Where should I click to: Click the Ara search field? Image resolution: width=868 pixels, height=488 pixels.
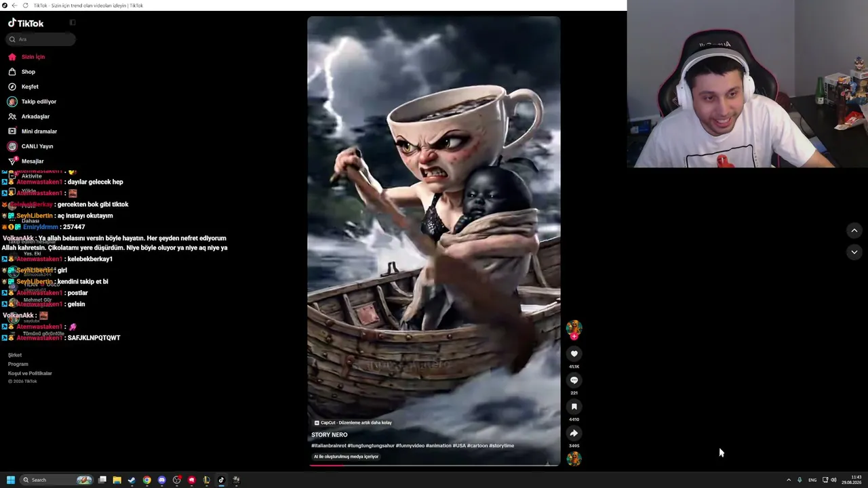pos(41,39)
